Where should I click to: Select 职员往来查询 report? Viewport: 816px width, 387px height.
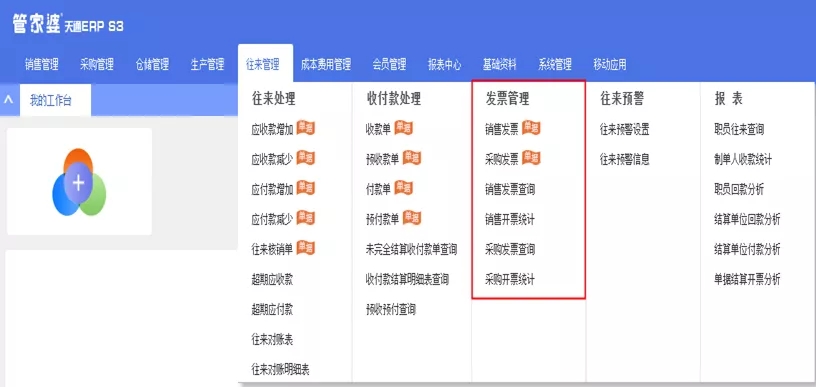tap(739, 130)
